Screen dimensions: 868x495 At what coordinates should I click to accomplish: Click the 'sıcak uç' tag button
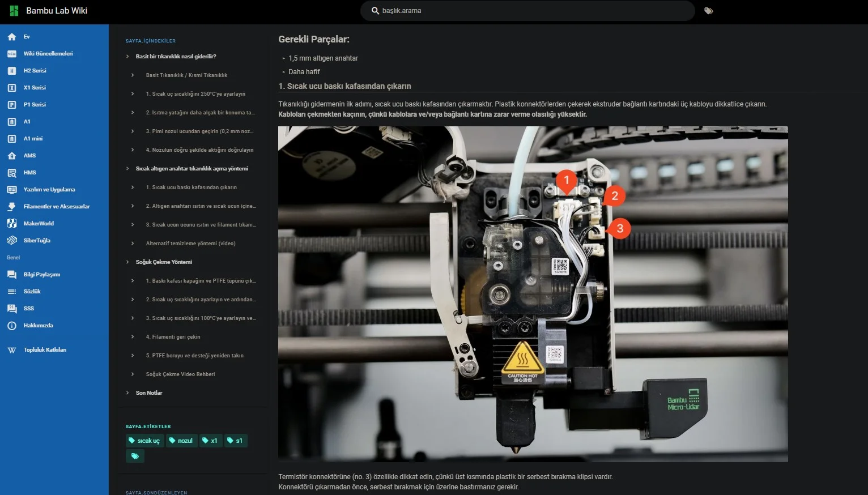tap(145, 441)
